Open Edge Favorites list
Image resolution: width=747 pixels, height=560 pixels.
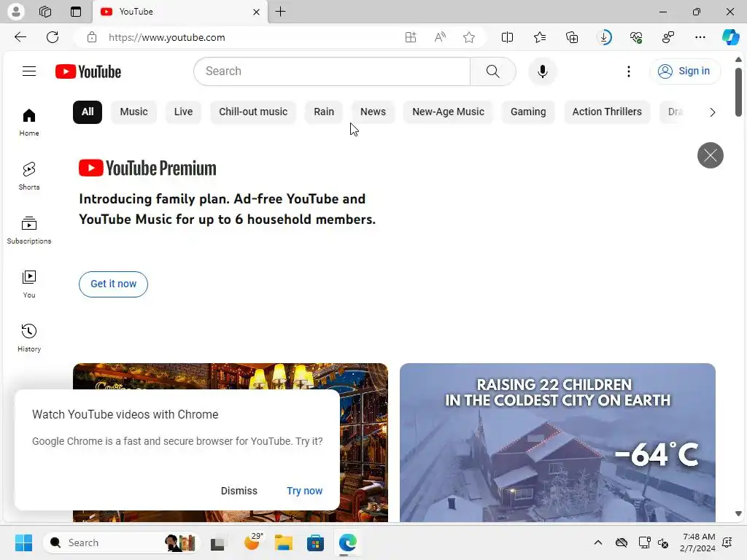[x=540, y=37]
